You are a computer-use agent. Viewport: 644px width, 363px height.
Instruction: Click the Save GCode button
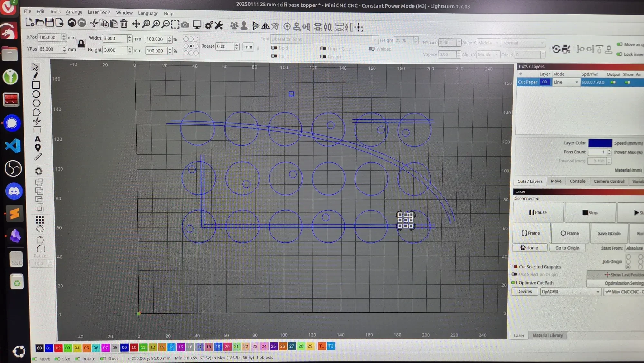[609, 233]
